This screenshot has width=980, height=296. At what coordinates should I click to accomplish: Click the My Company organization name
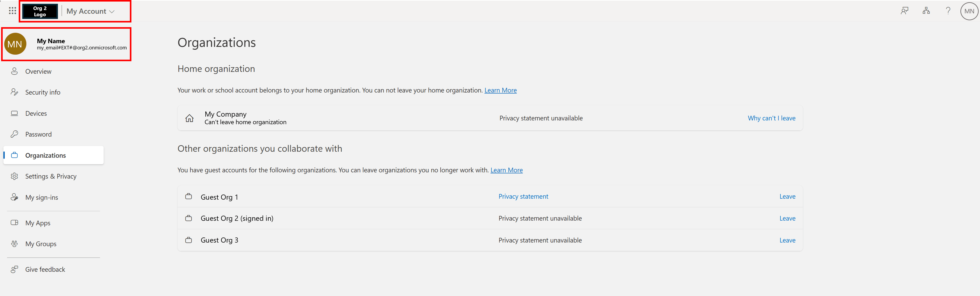pos(226,114)
